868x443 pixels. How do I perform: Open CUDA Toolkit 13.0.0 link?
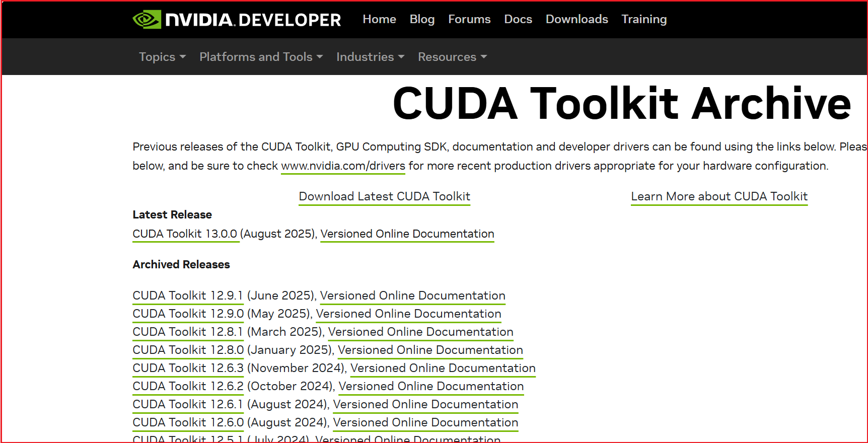coord(185,234)
